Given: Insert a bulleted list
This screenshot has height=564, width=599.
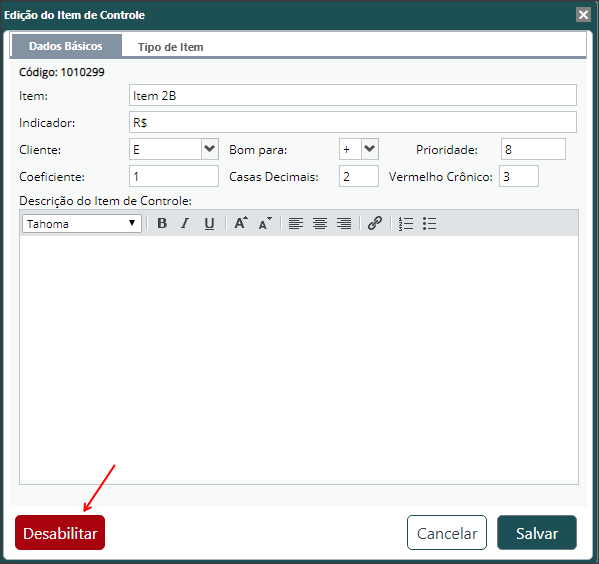Looking at the screenshot, I should 429,223.
